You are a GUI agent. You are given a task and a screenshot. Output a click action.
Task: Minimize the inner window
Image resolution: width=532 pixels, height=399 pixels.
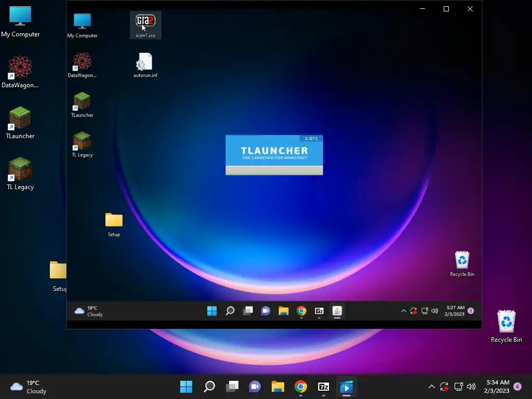pyautogui.click(x=422, y=9)
